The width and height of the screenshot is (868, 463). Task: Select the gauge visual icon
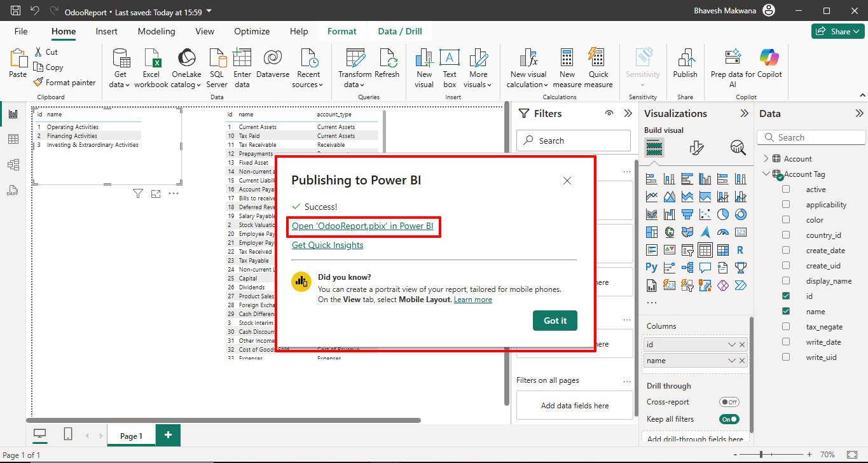click(x=722, y=232)
